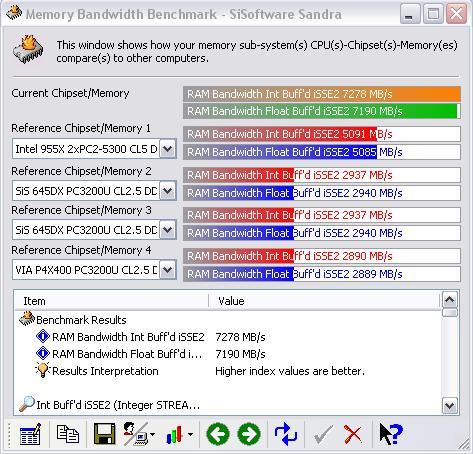Click the 7190 MB/s value cell
Viewport: 473px width, 454px height.
point(240,354)
